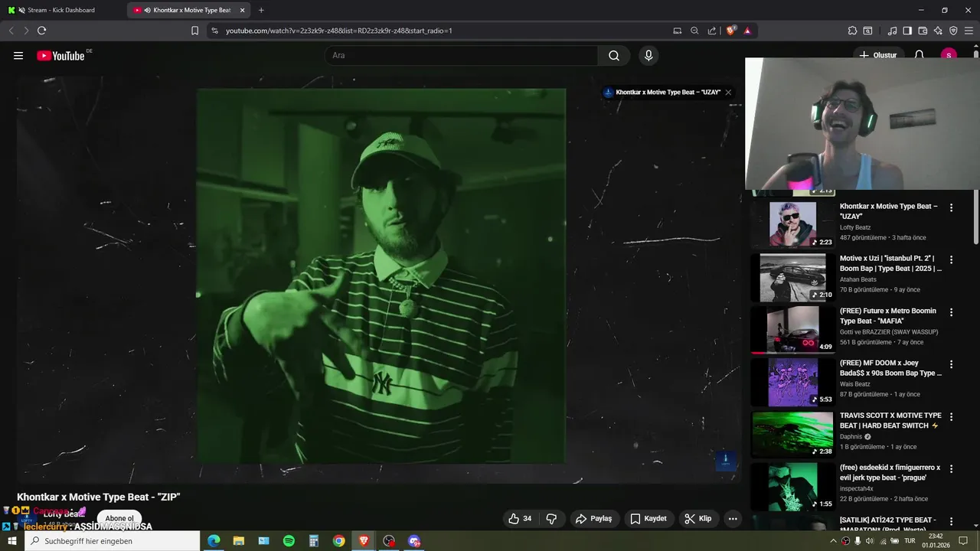Start voice search with microphone icon
The width and height of the screenshot is (980, 551).
(648, 55)
